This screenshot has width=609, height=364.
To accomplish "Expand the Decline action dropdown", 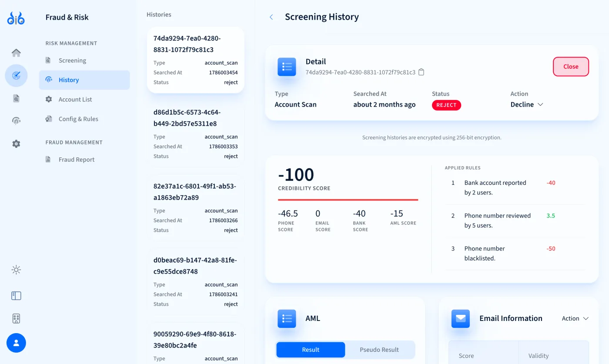I will coord(527,104).
